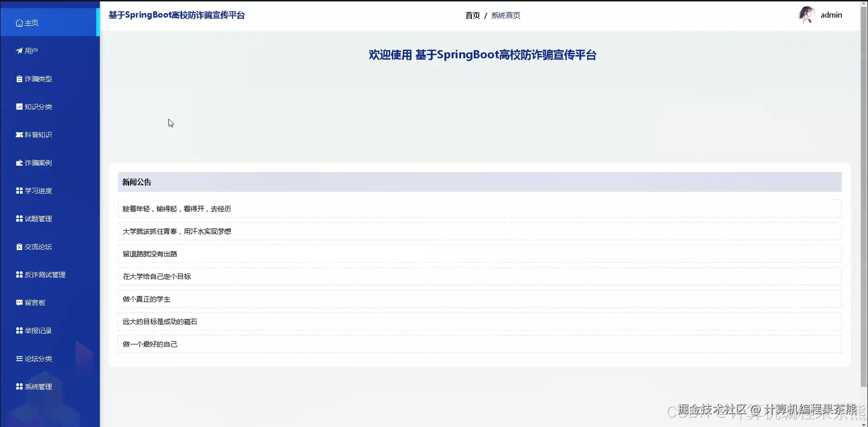
Task: Open 诈骗案例 in the sidebar
Action: click(50, 163)
